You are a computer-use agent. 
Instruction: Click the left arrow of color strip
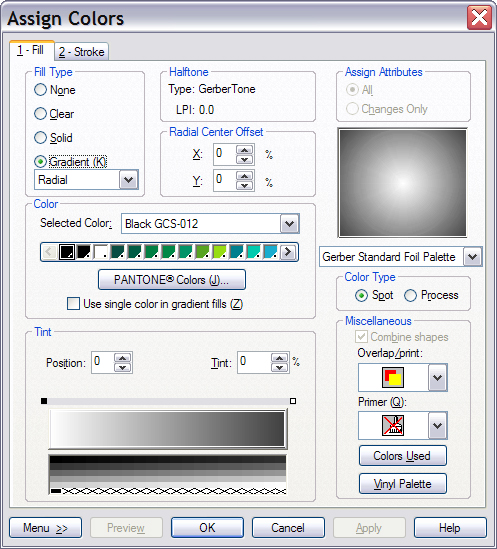click(49, 252)
